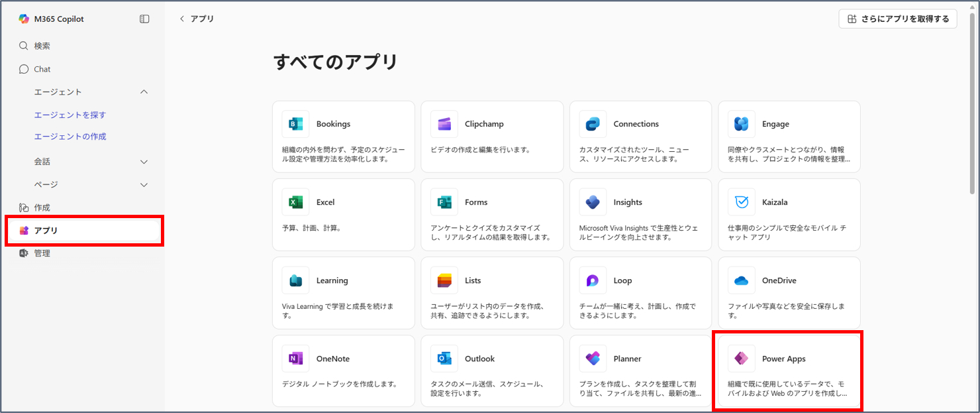Expand the ページ section chevron

pos(144,185)
